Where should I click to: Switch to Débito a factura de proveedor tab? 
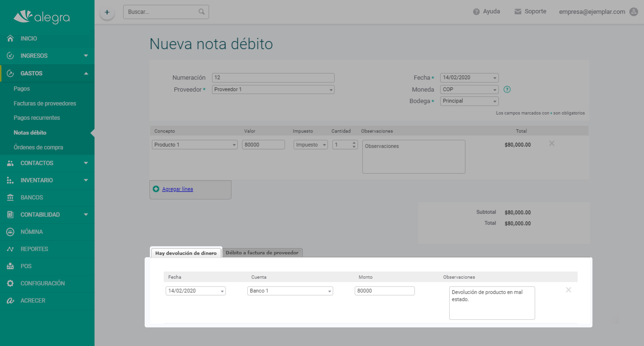pos(262,252)
